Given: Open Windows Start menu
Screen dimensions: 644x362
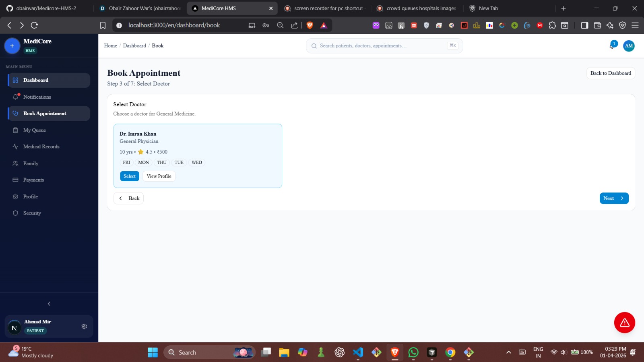Looking at the screenshot, I should 153,353.
